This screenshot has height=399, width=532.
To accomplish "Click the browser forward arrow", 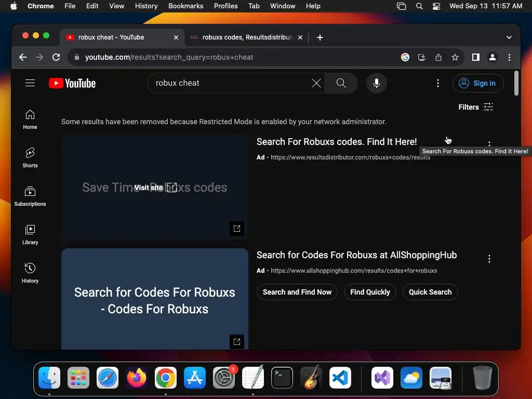I will [x=39, y=57].
